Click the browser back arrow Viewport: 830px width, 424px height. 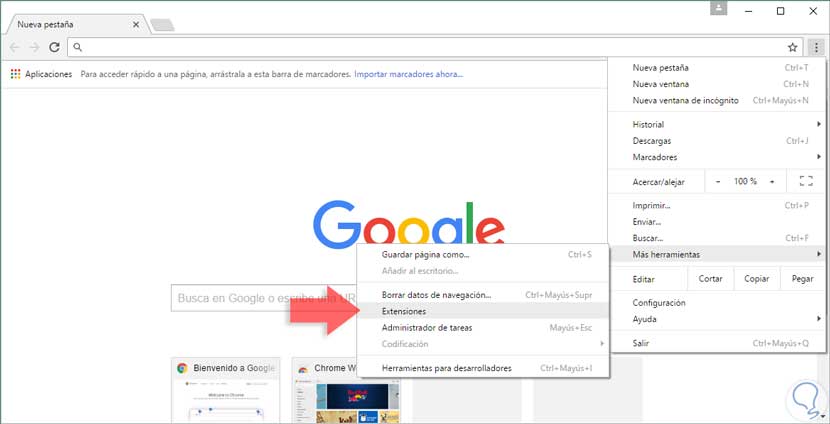point(14,48)
